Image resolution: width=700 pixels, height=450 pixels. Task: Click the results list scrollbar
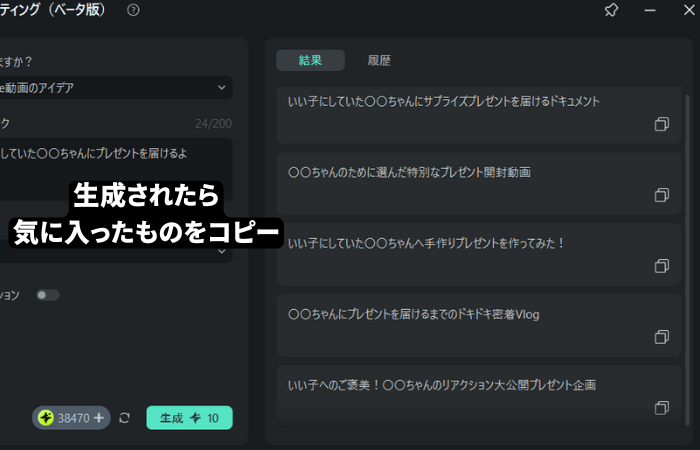pos(688,259)
